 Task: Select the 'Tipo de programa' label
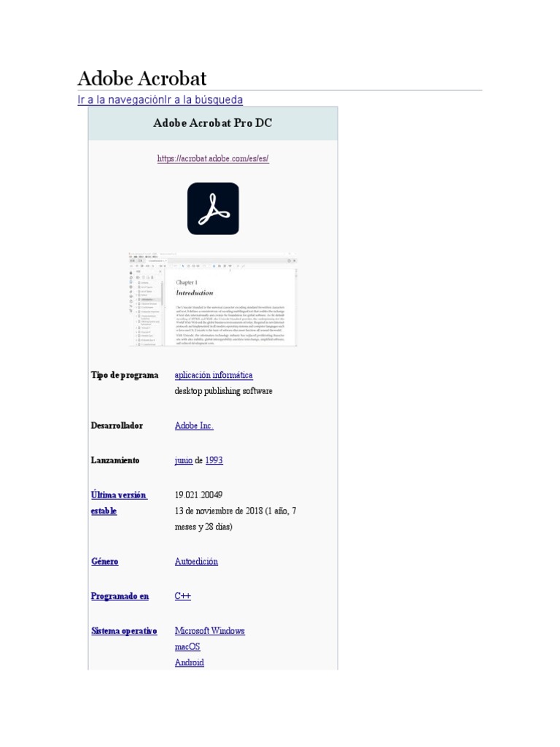pos(124,375)
